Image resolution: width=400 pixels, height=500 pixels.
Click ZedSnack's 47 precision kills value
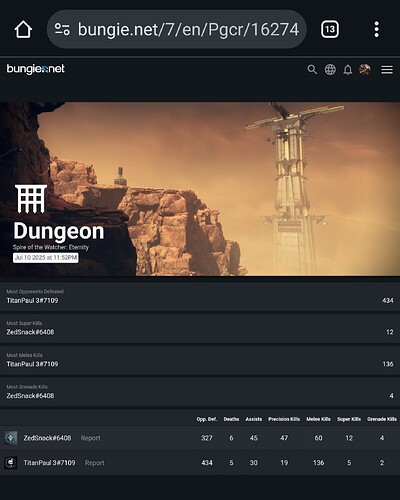click(x=284, y=438)
